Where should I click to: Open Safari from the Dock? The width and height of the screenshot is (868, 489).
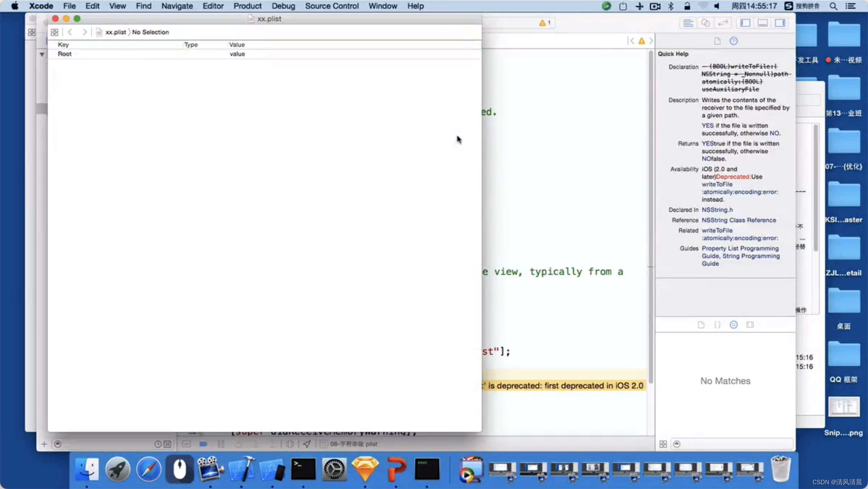pos(149,469)
